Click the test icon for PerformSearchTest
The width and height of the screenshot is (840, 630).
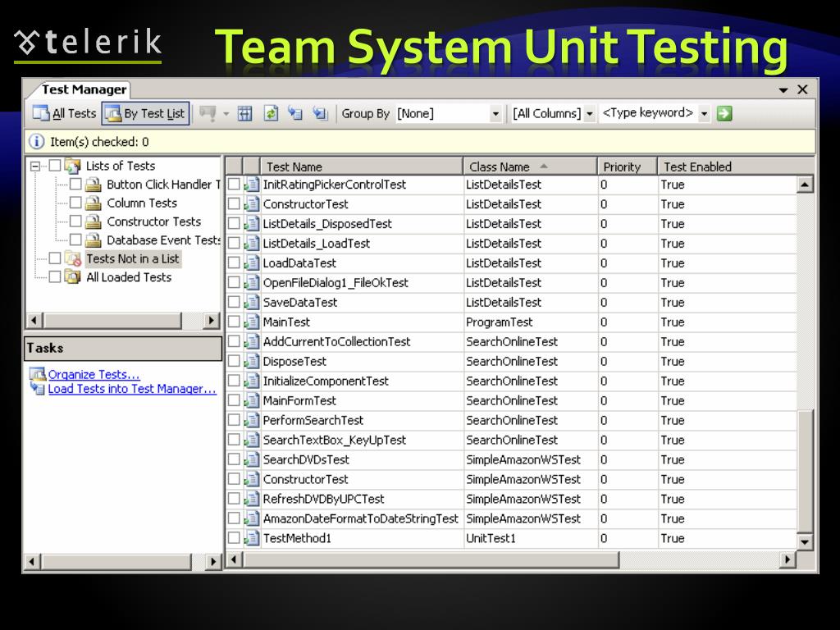pyautogui.click(x=252, y=421)
